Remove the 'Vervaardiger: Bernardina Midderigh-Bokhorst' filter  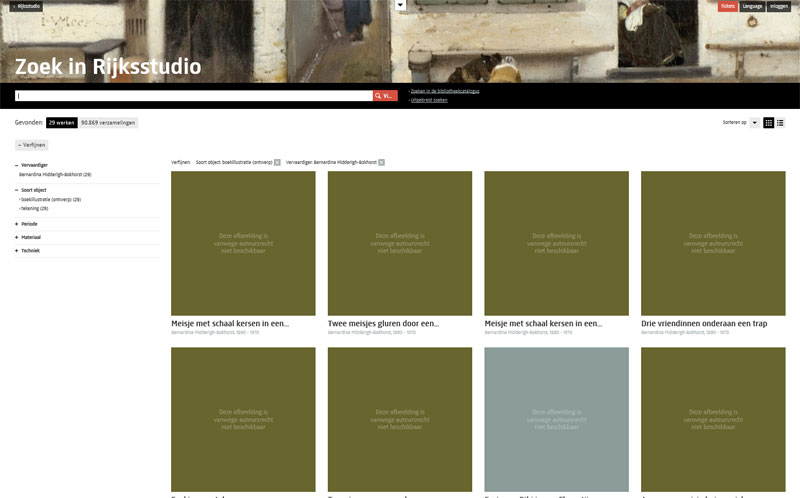pos(381,162)
